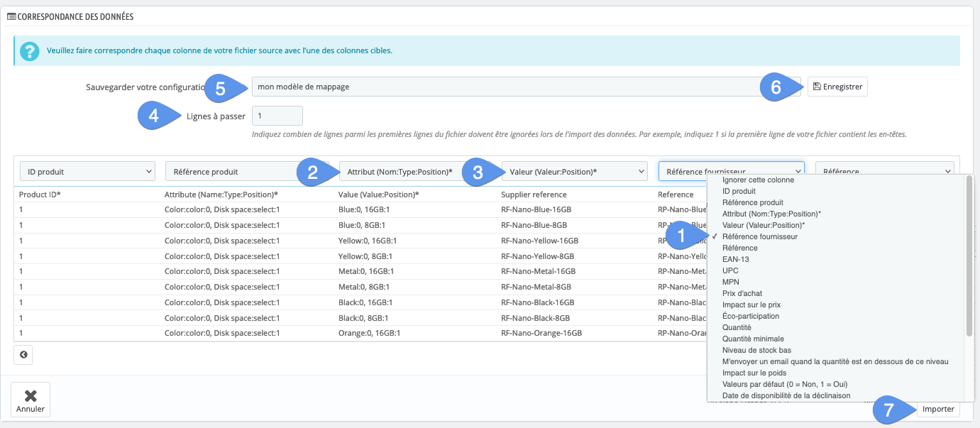Viewport: 980px width, 428px height.
Task: Choose 'MPN' in the open list
Action: 730,282
